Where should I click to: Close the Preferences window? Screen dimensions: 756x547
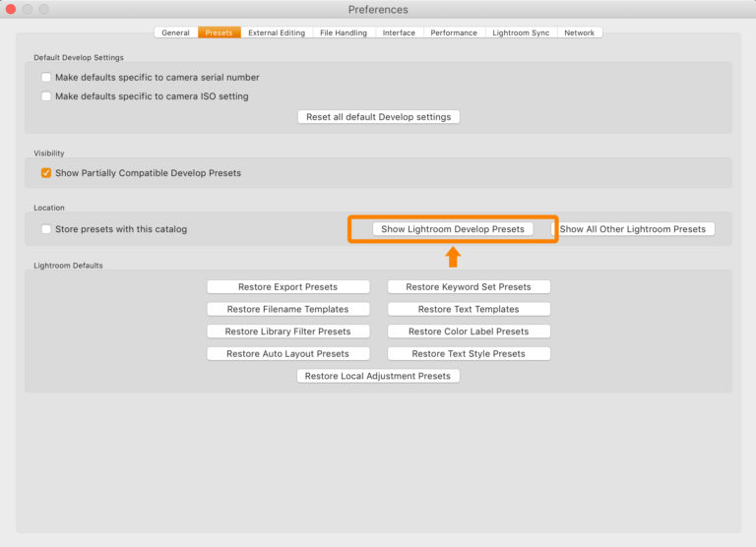(x=11, y=9)
